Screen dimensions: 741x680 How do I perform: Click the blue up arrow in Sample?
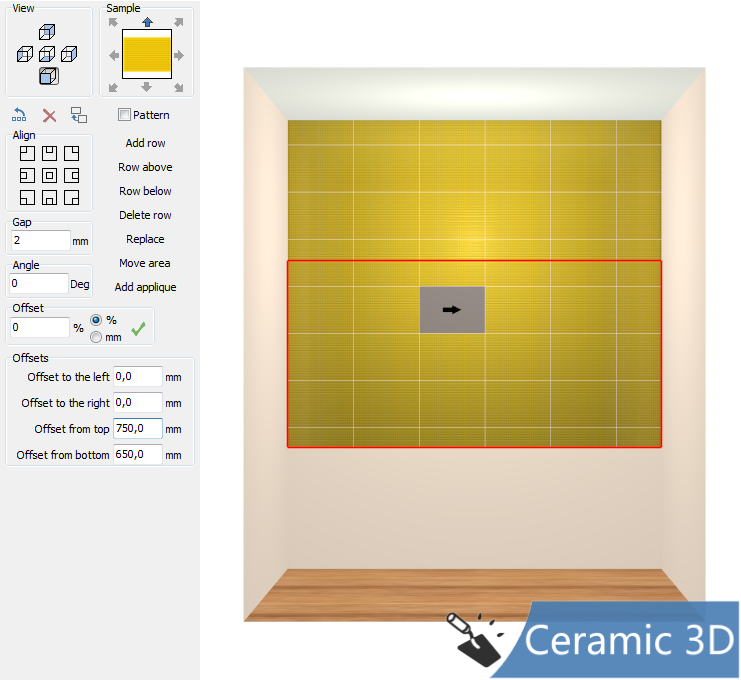coord(147,22)
